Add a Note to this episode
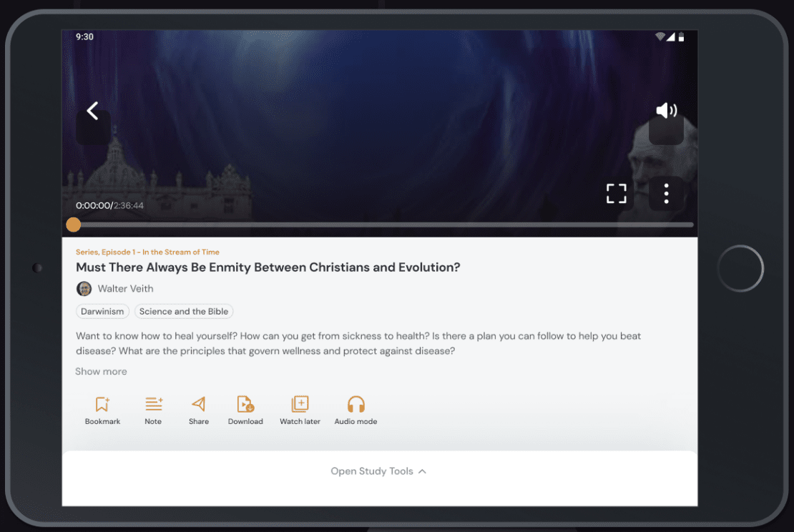Screen dimensions: 794x532 [x=153, y=411]
